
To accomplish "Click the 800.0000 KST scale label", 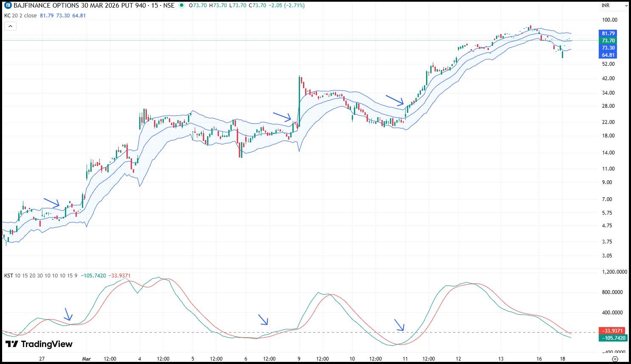I will [613, 292].
